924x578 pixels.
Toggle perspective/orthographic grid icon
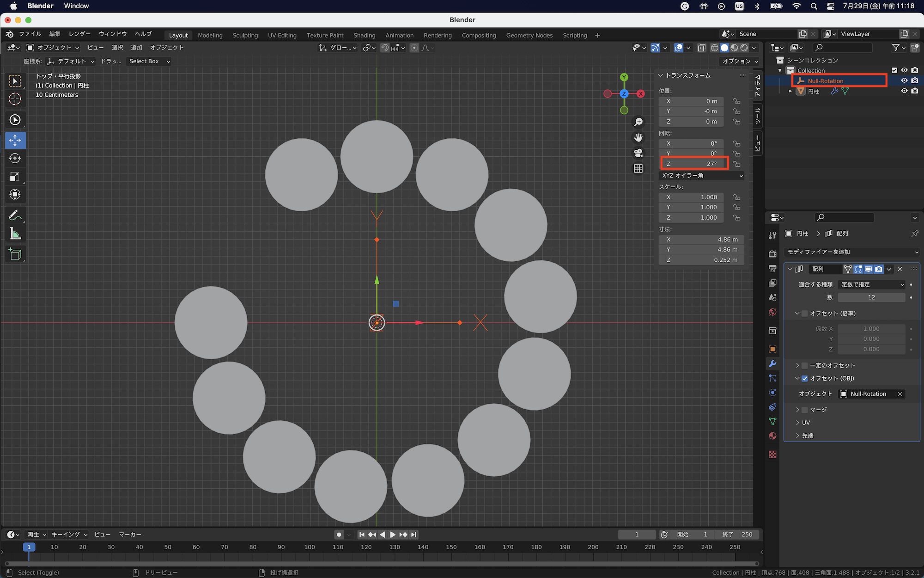[x=638, y=169]
